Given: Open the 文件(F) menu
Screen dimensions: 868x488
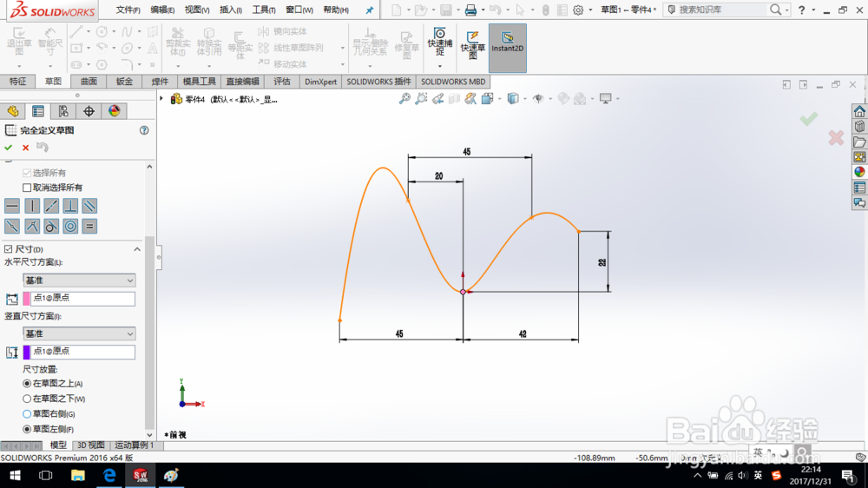Looking at the screenshot, I should 128,10.
